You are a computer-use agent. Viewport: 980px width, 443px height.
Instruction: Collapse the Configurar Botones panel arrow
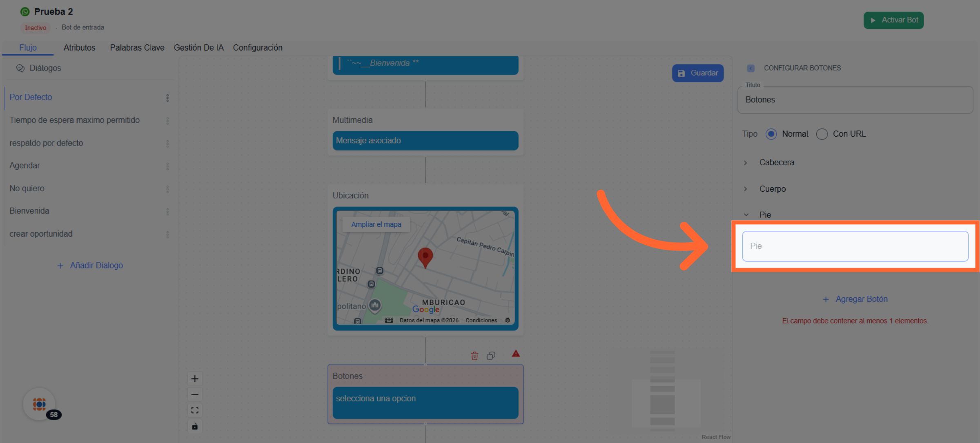[x=751, y=68]
